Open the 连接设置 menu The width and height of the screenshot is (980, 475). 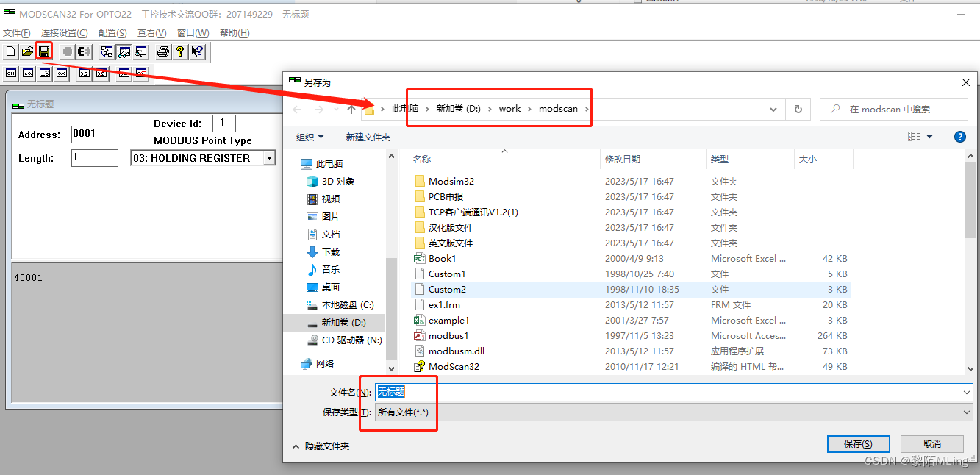pyautogui.click(x=65, y=32)
